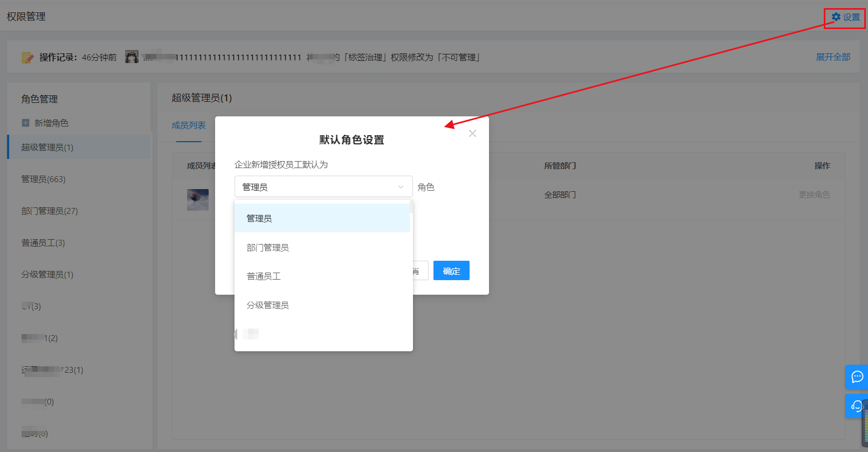Screen dimensions: 868x452
Task: Click 新增角色 label text
Action: [x=52, y=123]
